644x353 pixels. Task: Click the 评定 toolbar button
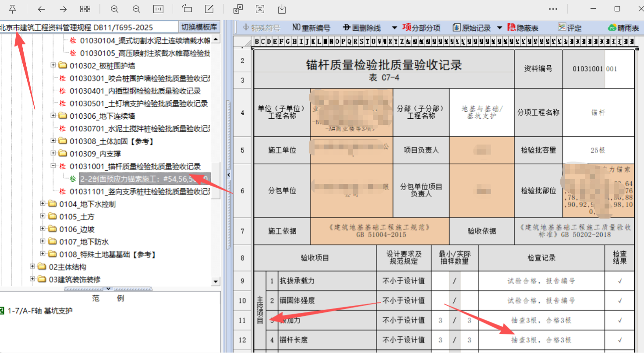[x=570, y=28]
